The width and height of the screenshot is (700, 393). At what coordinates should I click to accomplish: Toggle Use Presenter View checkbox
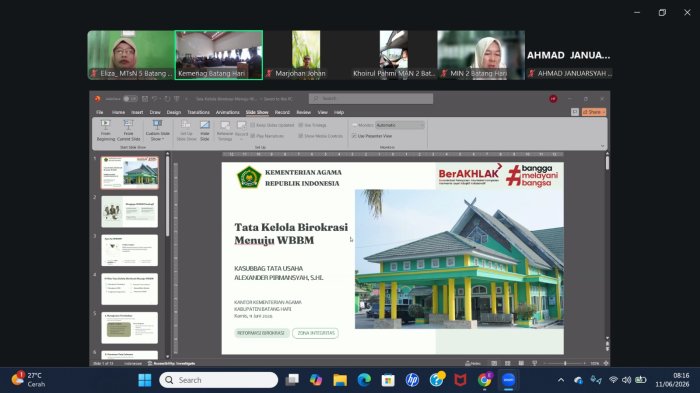click(354, 136)
